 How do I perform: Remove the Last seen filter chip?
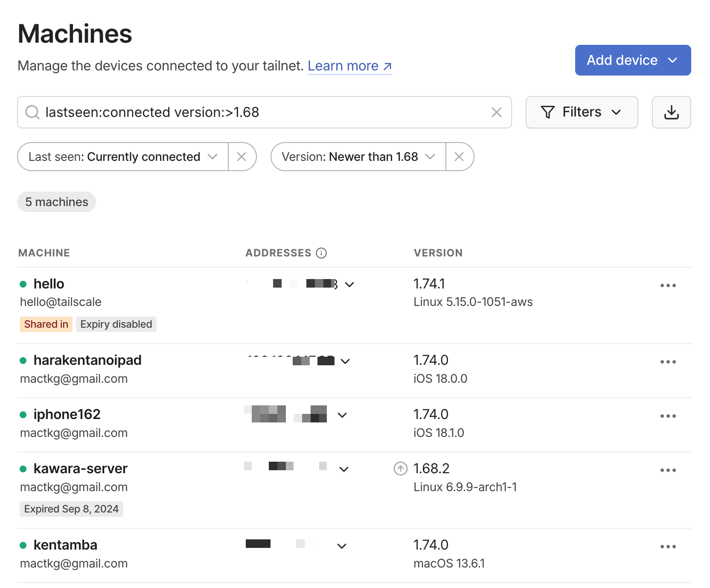click(242, 157)
